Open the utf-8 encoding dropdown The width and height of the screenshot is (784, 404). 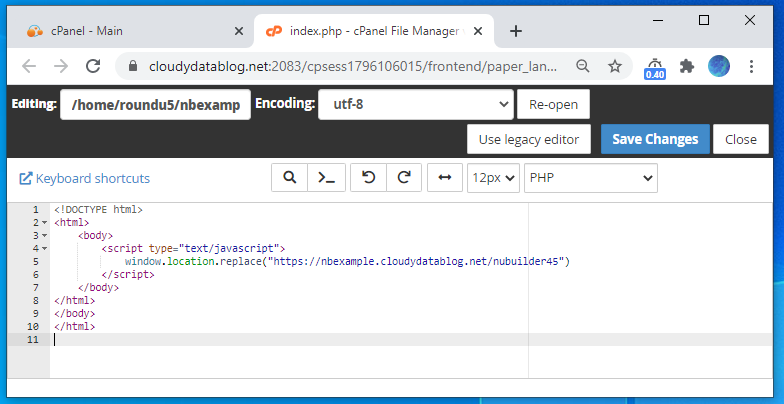pyautogui.click(x=416, y=104)
